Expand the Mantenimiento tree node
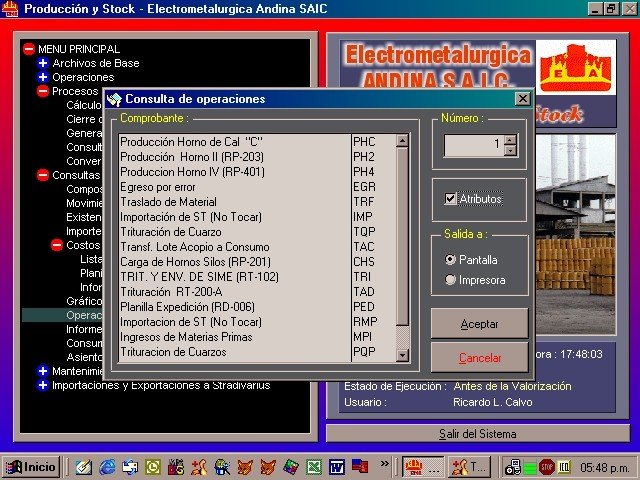640x480 pixels. point(42,371)
